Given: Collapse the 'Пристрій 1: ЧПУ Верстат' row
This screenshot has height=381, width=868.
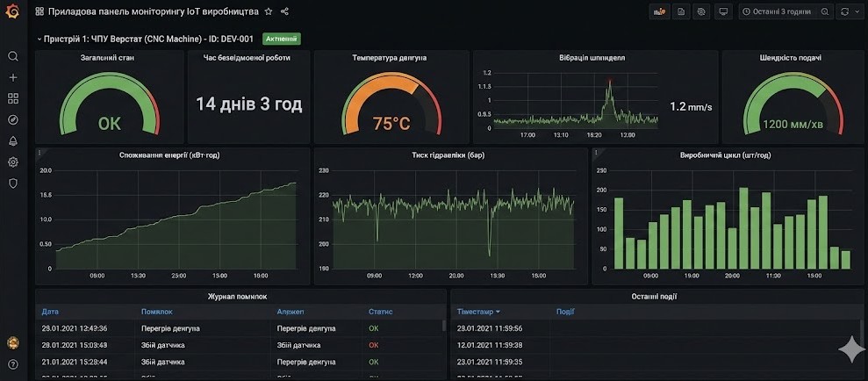Looking at the screenshot, I should click(x=39, y=40).
